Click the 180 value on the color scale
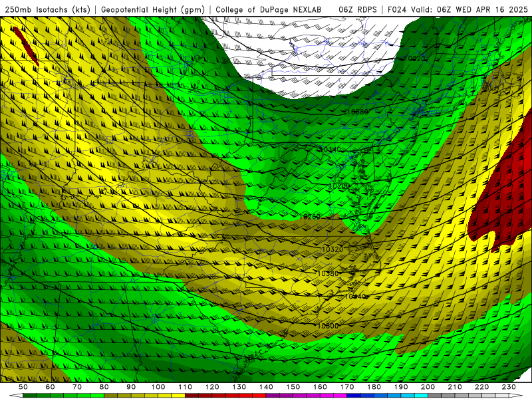The image size is (532, 399). click(374, 387)
